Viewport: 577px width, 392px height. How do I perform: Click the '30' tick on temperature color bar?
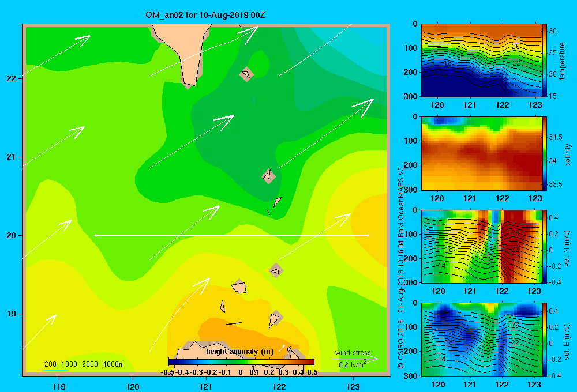(x=553, y=31)
